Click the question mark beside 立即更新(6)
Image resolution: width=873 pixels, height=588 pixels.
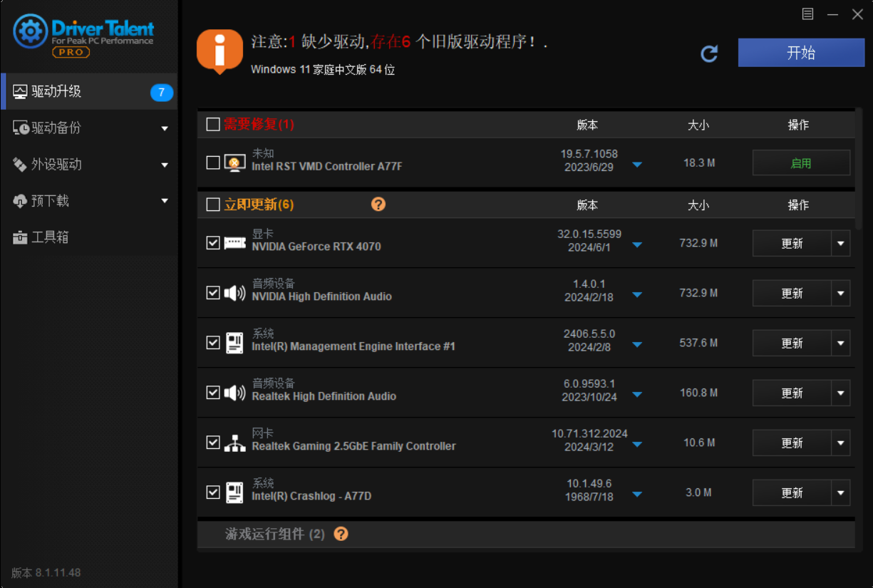pyautogui.click(x=378, y=205)
